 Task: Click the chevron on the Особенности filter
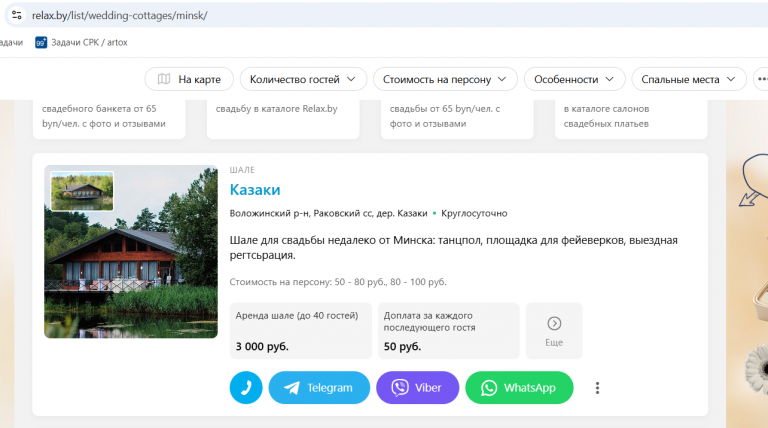609,79
